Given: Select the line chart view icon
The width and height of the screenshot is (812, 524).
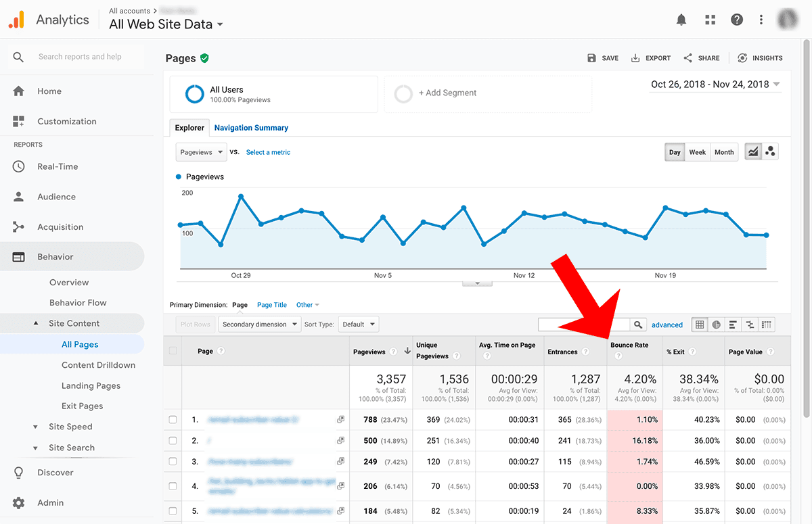Looking at the screenshot, I should pos(752,151).
